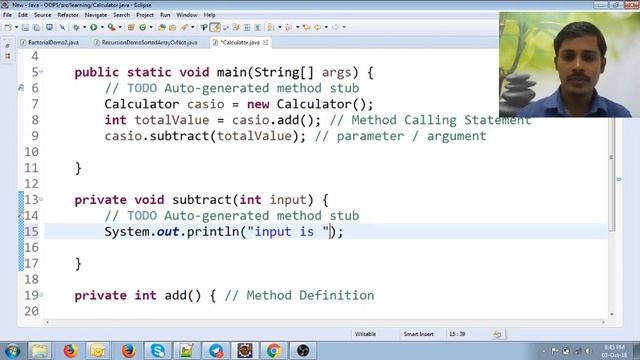Click the Next Annotation icon
This screenshot has height=360, width=640.
[x=271, y=27]
